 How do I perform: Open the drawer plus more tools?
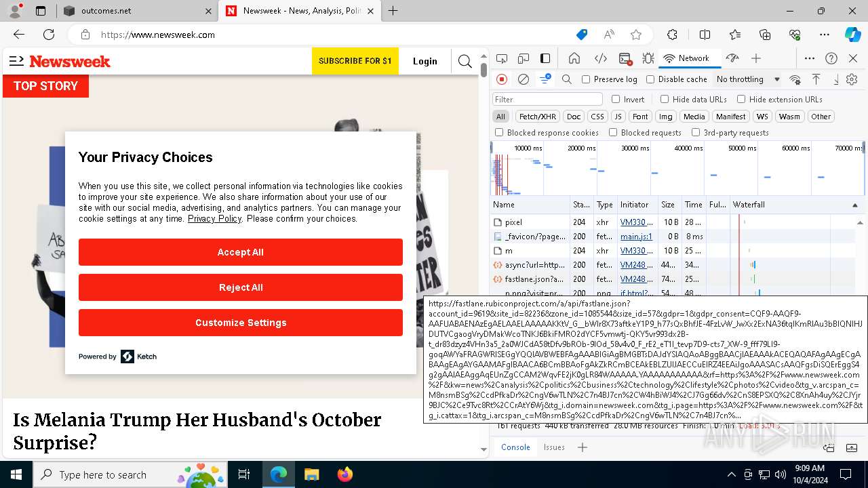(582, 447)
